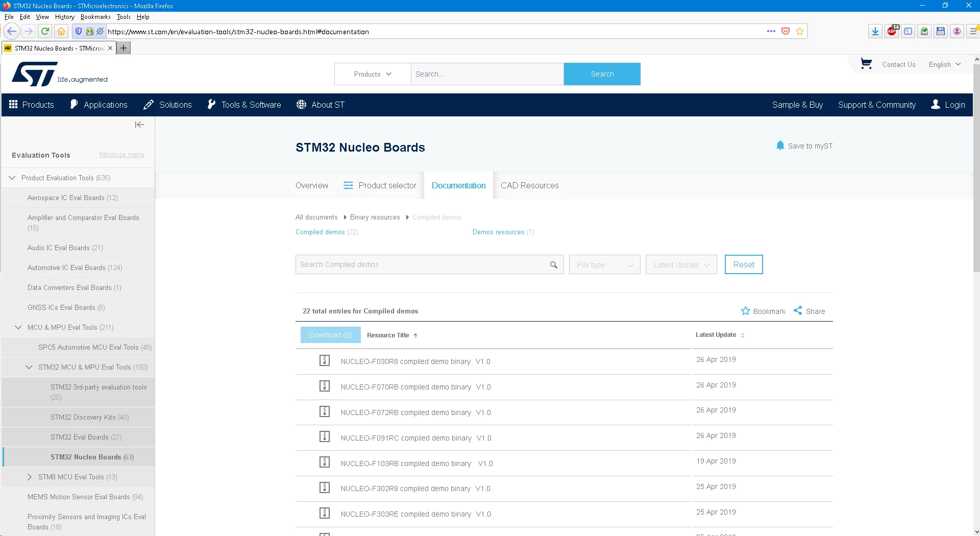Select NUCLEO-F091RC compiled demo binary file
The width and height of the screenshot is (980, 536).
[x=325, y=437]
